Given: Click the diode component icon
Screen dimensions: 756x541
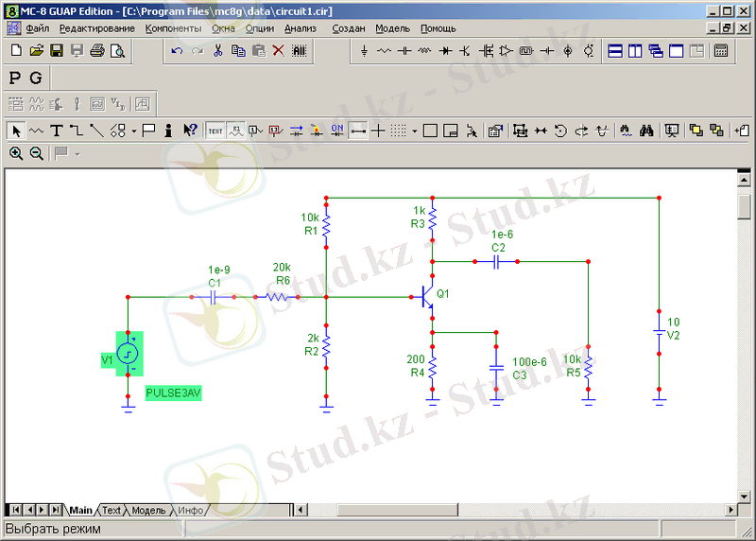Looking at the screenshot, I should click(445, 50).
